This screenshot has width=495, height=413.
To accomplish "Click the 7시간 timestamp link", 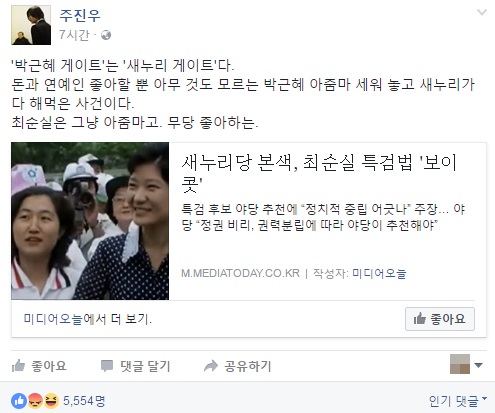I will (x=74, y=35).
